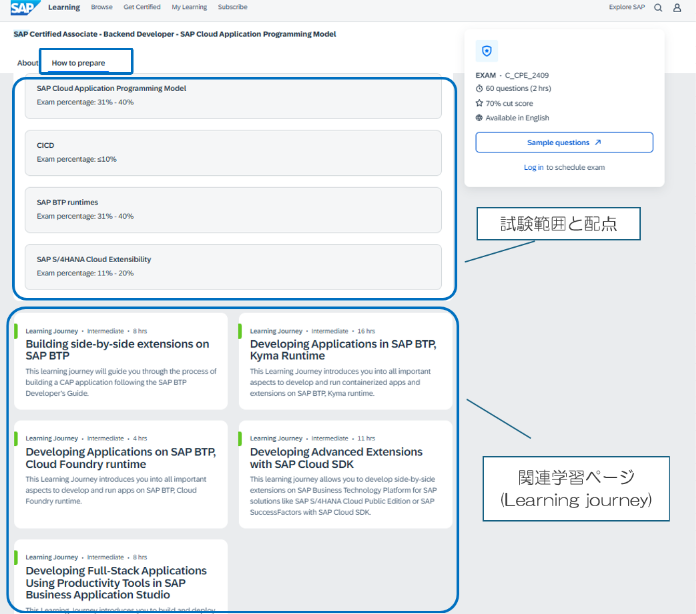
Task: Select the certification title heading
Action: click(x=175, y=34)
